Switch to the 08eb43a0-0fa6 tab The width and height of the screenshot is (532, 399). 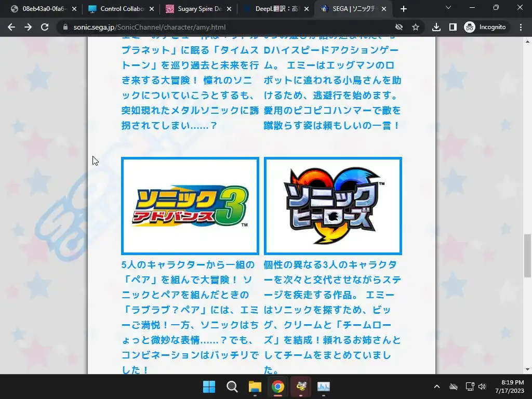point(44,9)
